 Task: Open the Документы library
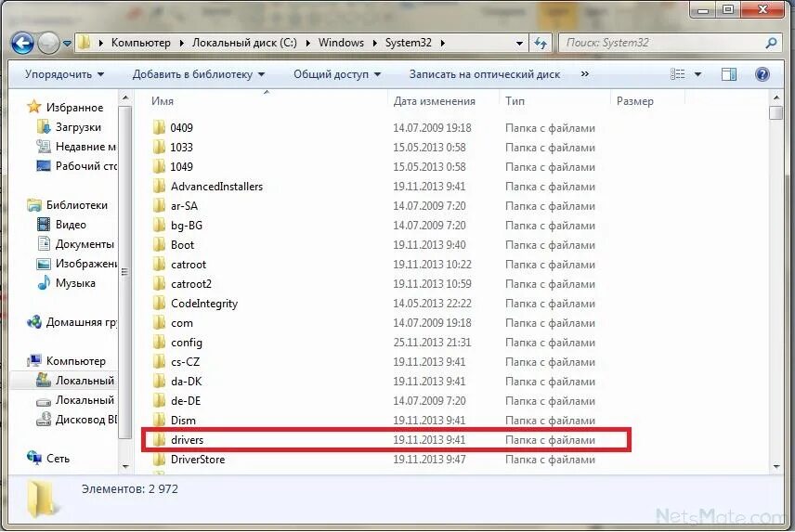[85, 244]
